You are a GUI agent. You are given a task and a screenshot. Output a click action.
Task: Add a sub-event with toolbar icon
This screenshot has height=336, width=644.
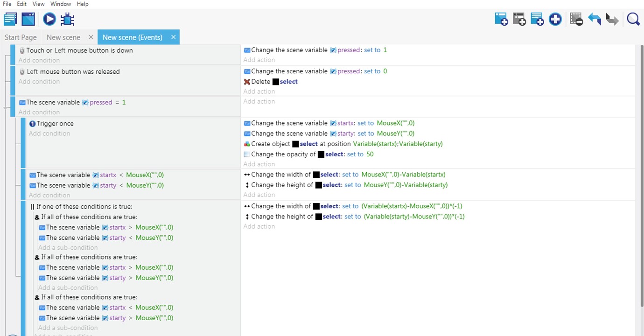(x=519, y=19)
